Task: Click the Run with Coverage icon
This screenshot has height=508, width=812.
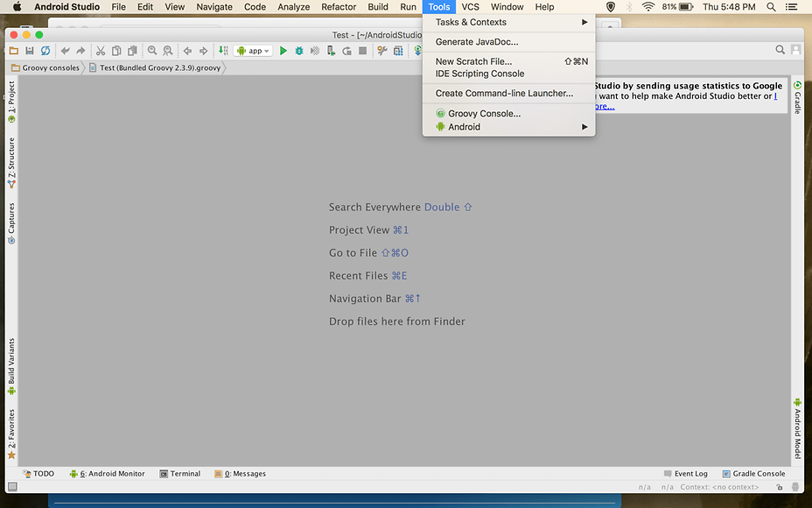Action: pos(315,50)
